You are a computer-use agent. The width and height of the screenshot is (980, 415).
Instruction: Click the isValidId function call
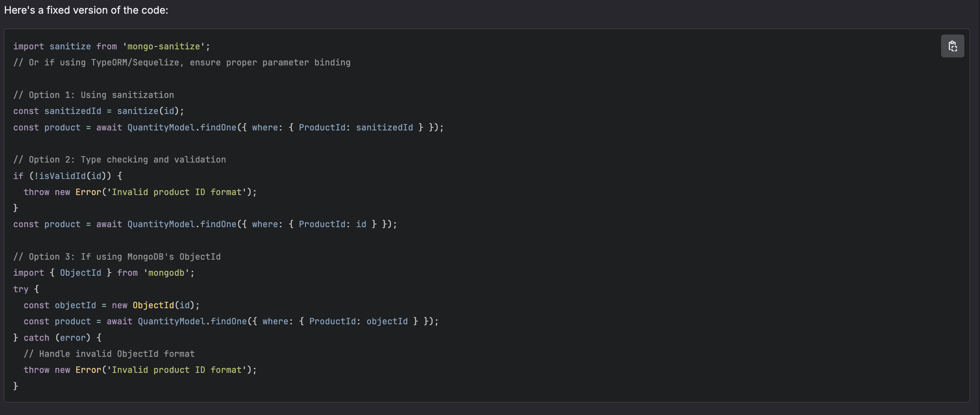(x=62, y=176)
